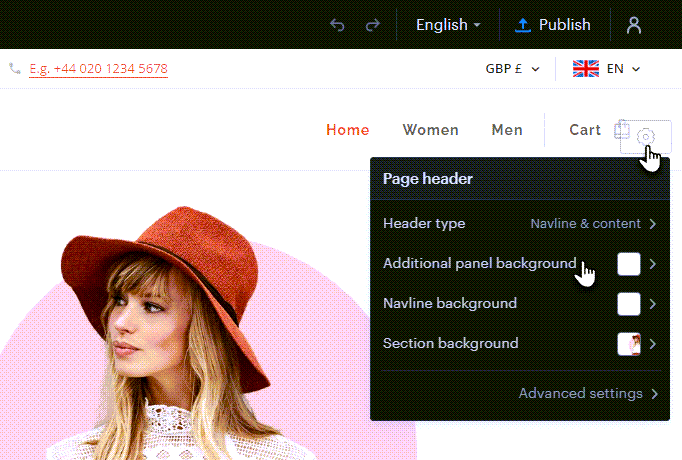Select the Men nav item
Screen dimensions: 682x460
tap(507, 130)
